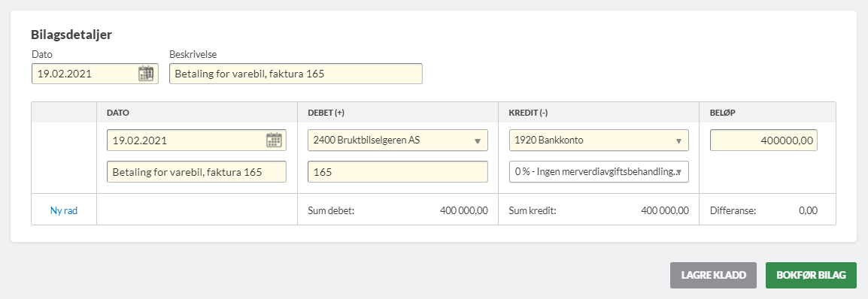Screen dimensions: 868x299
Task: Click into the top Dato input showing 19.02.2021
Action: click(96, 74)
